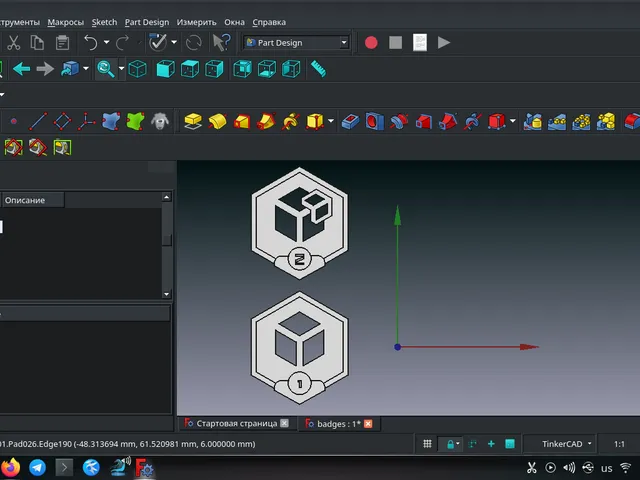Open the Справка menu
The height and width of the screenshot is (480, 640).
[x=269, y=22]
